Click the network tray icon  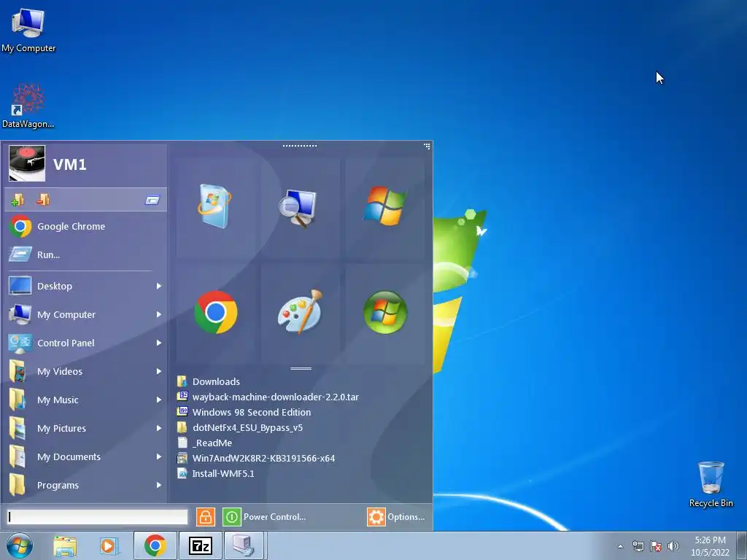coord(638,546)
